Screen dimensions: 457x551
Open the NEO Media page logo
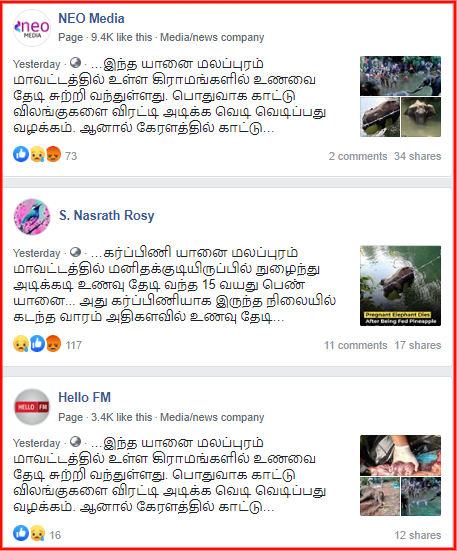coord(32,28)
